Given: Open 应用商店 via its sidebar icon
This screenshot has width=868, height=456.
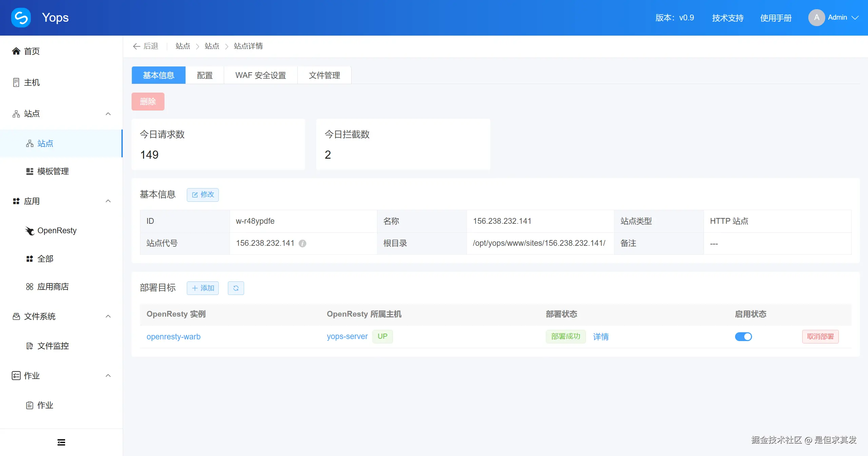Looking at the screenshot, I should click(x=30, y=287).
